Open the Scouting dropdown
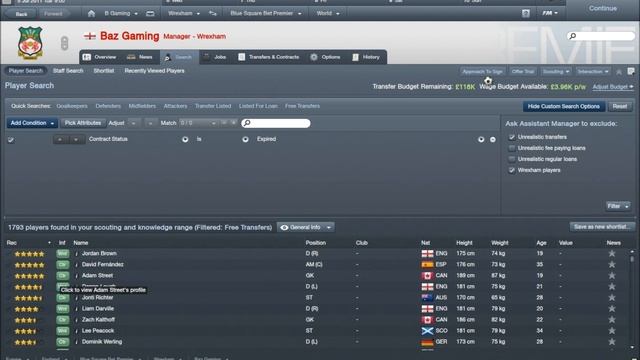640x360 pixels. click(556, 71)
